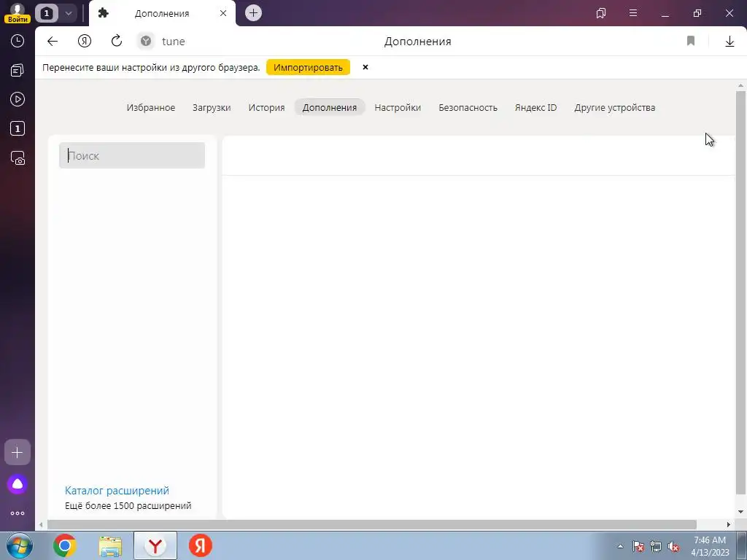
Task: Open the Каталог расширений link
Action: click(x=117, y=491)
